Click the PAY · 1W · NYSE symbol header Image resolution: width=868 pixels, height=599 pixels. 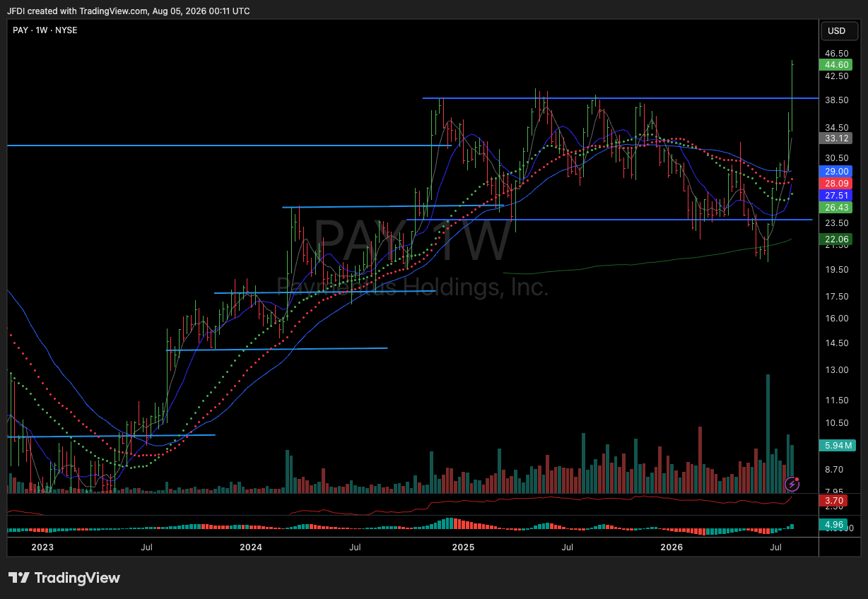pos(45,30)
